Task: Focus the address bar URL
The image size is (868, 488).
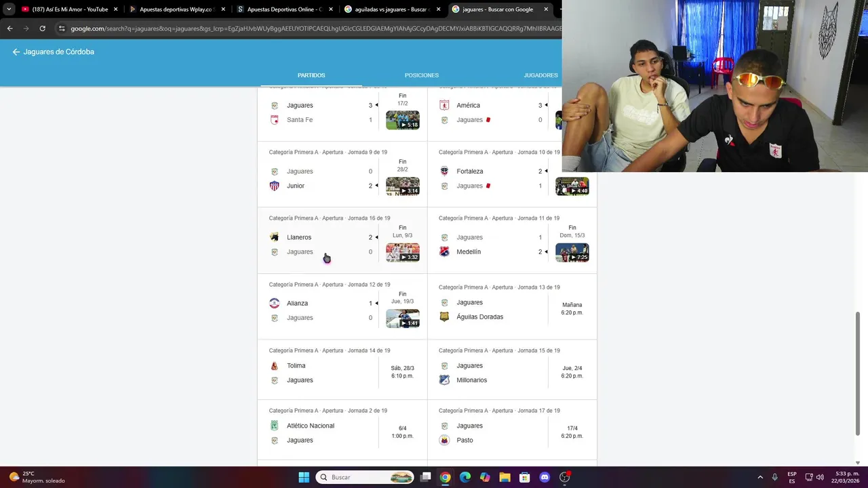Action: [x=315, y=28]
